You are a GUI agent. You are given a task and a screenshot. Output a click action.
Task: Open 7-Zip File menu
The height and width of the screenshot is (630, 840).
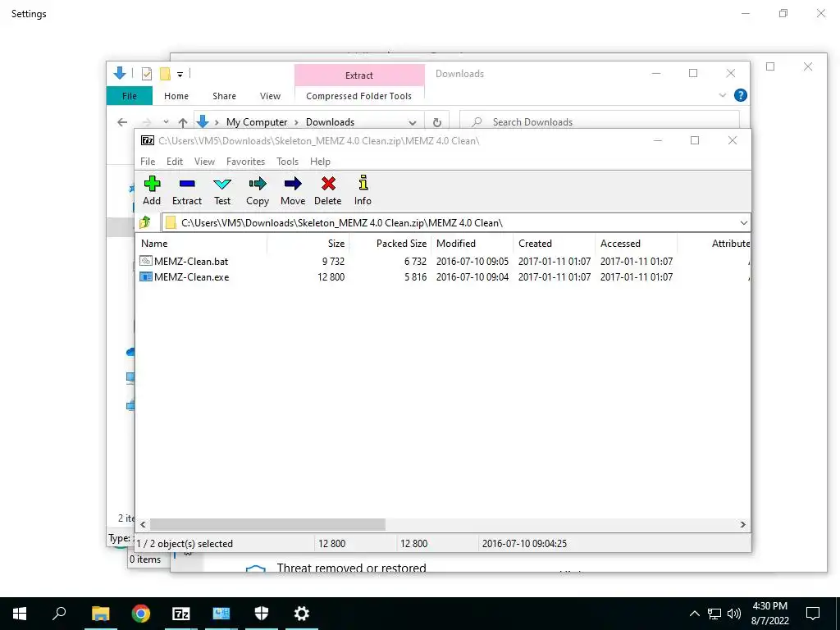148,162
